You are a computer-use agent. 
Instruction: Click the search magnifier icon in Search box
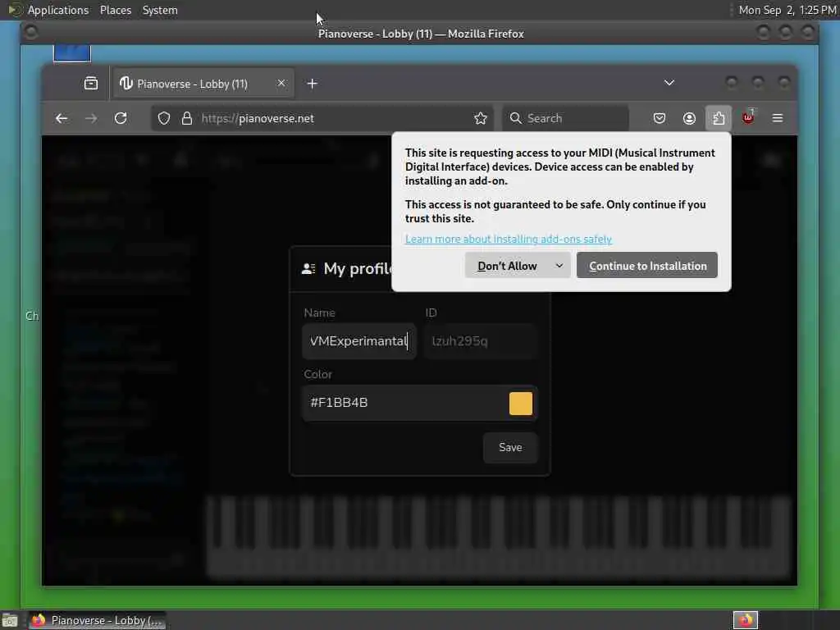(x=516, y=118)
